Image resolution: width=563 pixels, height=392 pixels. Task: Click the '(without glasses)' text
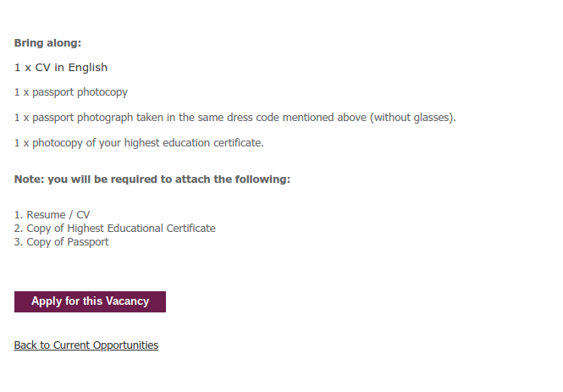coord(413,118)
